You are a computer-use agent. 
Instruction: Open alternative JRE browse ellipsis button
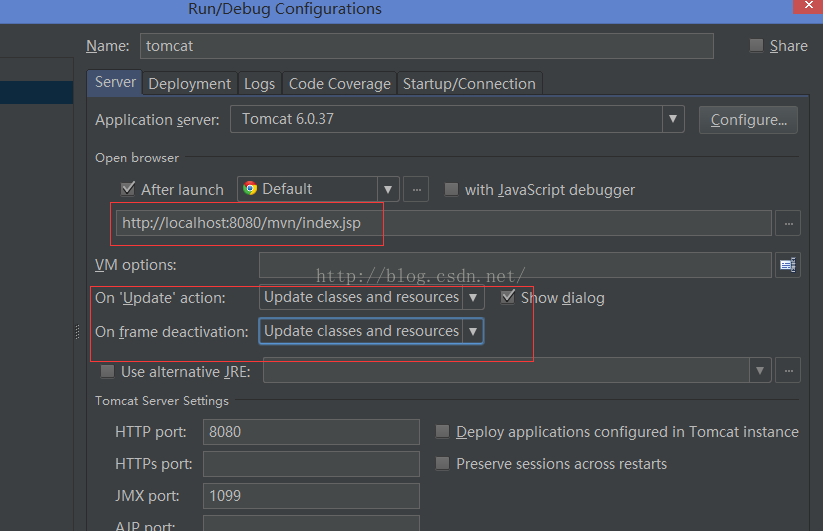click(x=788, y=370)
